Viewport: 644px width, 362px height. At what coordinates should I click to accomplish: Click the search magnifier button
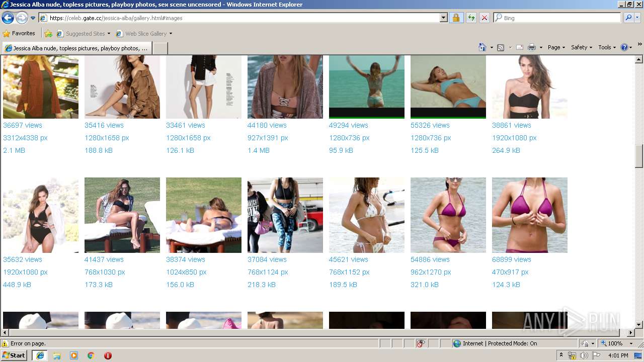click(628, 18)
